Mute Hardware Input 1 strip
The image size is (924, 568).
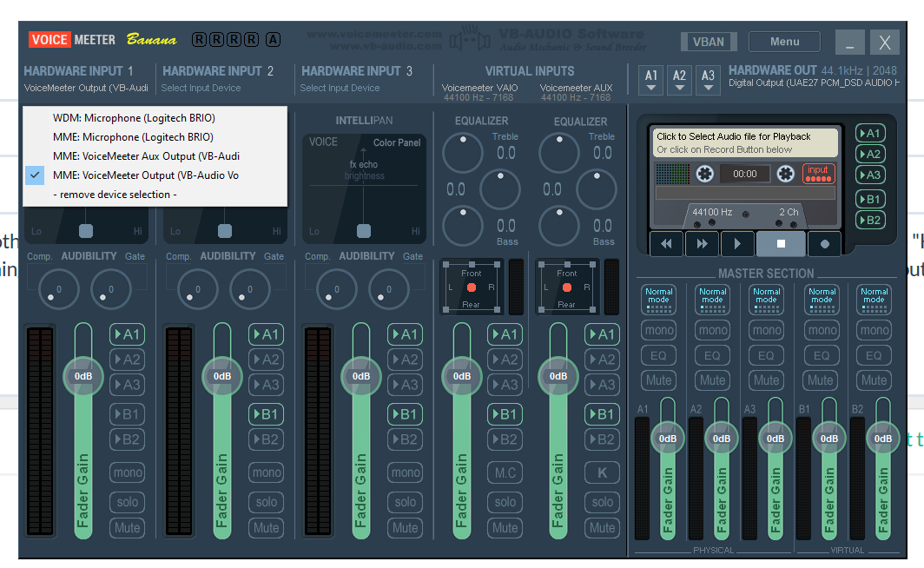pos(128,528)
